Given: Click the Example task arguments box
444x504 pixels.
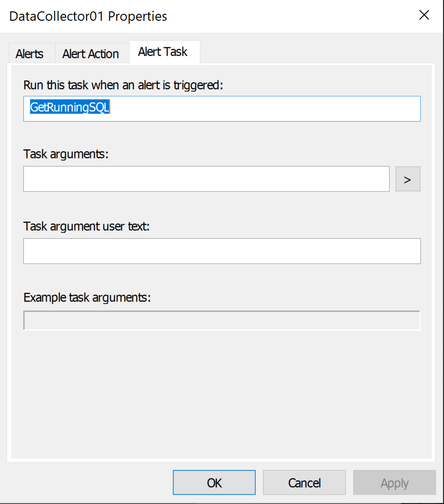Looking at the screenshot, I should click(222, 320).
